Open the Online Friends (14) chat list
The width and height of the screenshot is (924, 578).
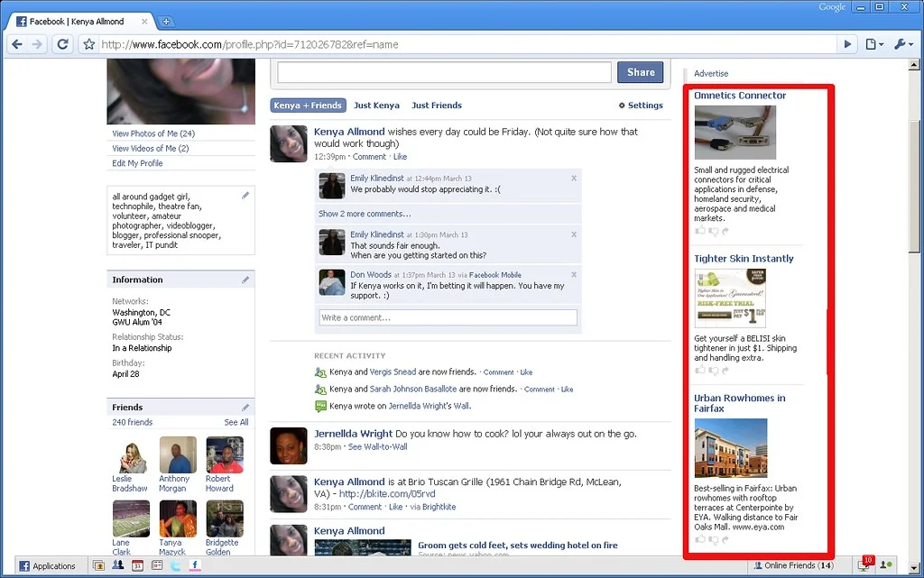[794, 565]
